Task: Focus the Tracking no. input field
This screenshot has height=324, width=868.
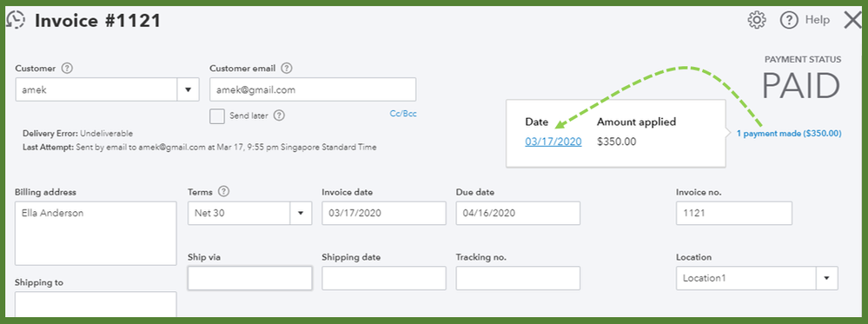Action: [518, 278]
